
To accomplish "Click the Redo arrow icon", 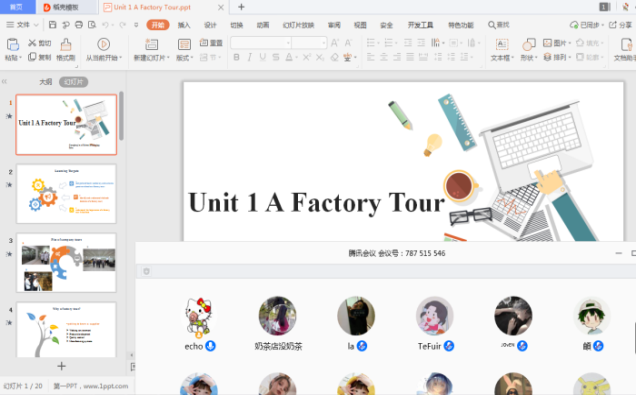I will [122, 25].
